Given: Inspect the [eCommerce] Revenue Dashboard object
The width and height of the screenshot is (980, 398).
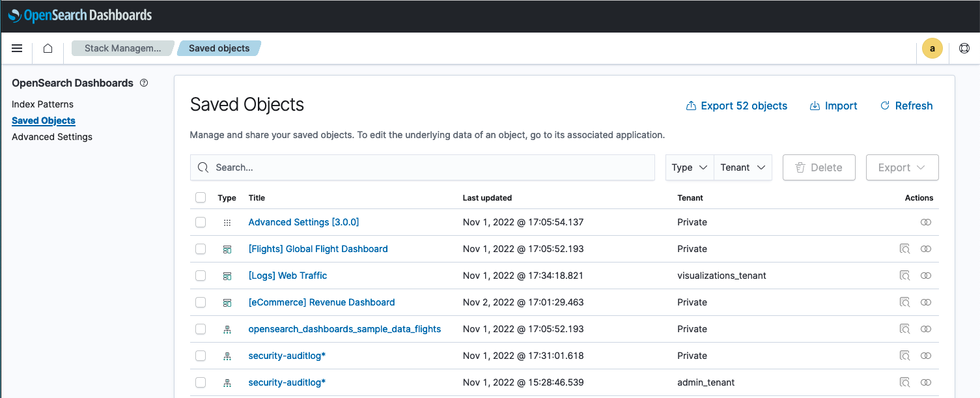Looking at the screenshot, I should (x=904, y=302).
